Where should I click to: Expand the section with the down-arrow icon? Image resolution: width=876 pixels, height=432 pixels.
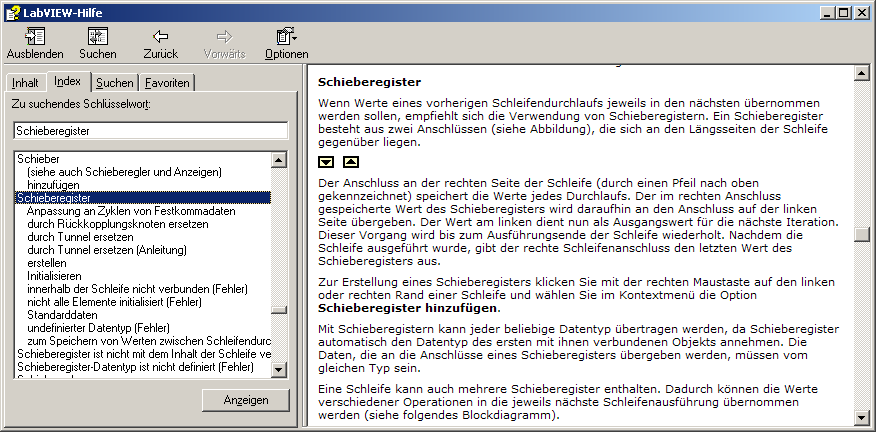(x=326, y=162)
